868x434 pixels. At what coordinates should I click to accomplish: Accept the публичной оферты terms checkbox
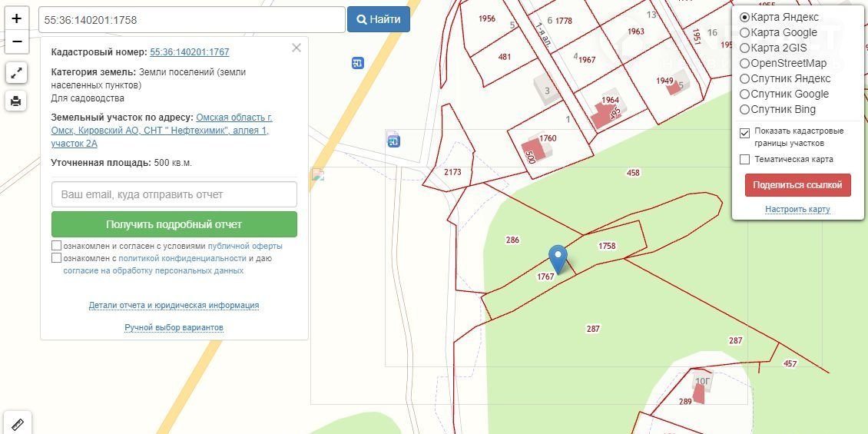57,246
